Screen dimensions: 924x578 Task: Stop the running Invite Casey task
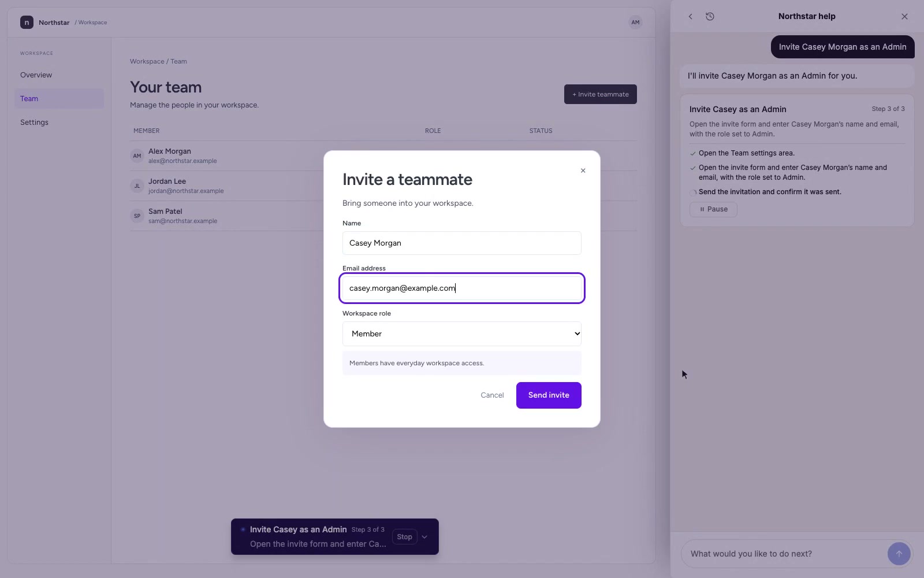pos(404,537)
